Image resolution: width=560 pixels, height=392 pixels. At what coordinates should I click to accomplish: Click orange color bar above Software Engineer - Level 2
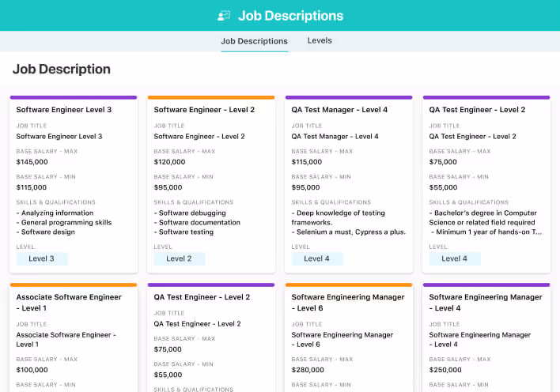click(x=210, y=97)
